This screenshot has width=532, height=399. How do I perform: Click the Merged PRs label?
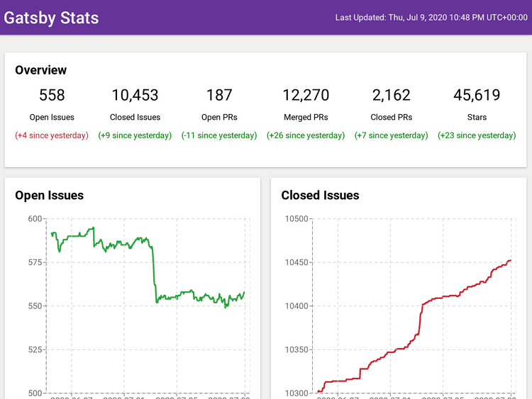[x=306, y=117]
